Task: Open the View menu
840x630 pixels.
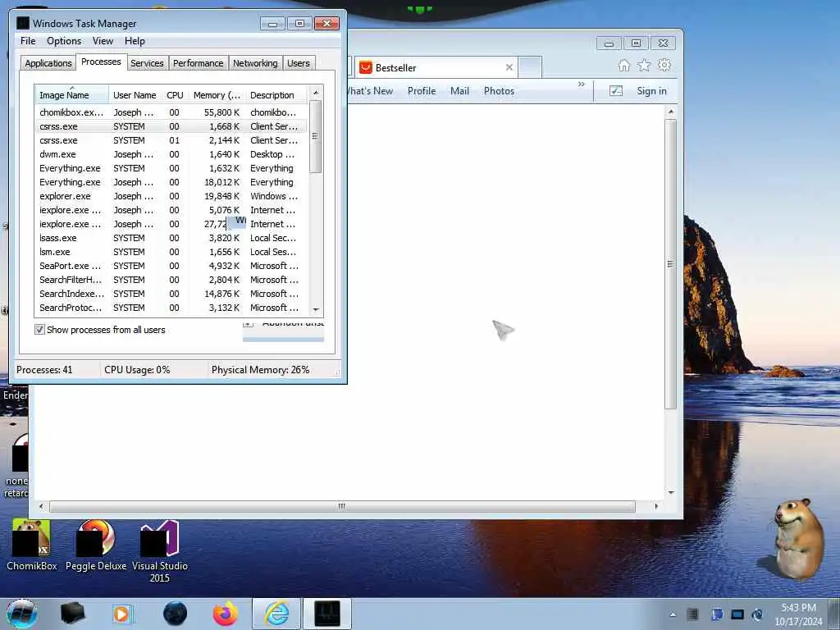Action: [x=103, y=41]
